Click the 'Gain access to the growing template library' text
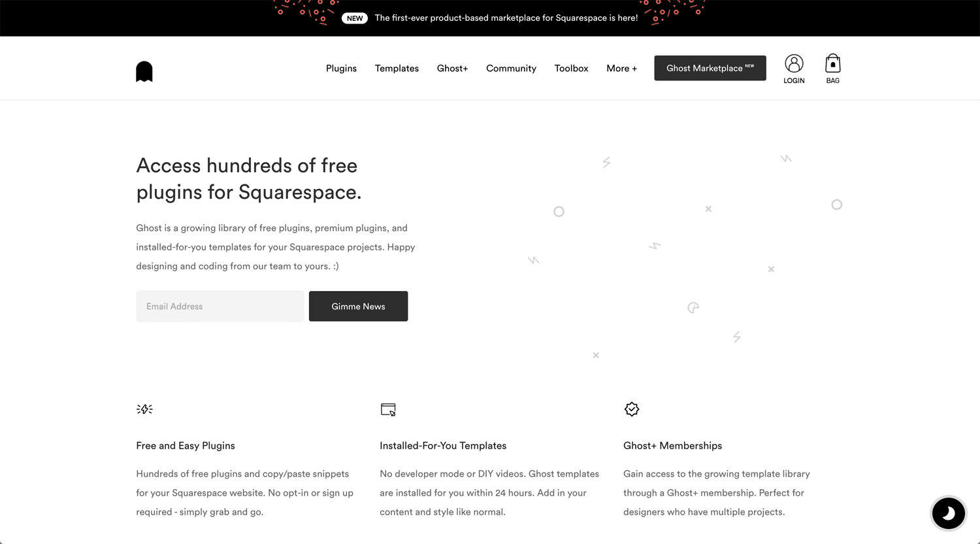Screen dimensions: 980x544 [717, 493]
